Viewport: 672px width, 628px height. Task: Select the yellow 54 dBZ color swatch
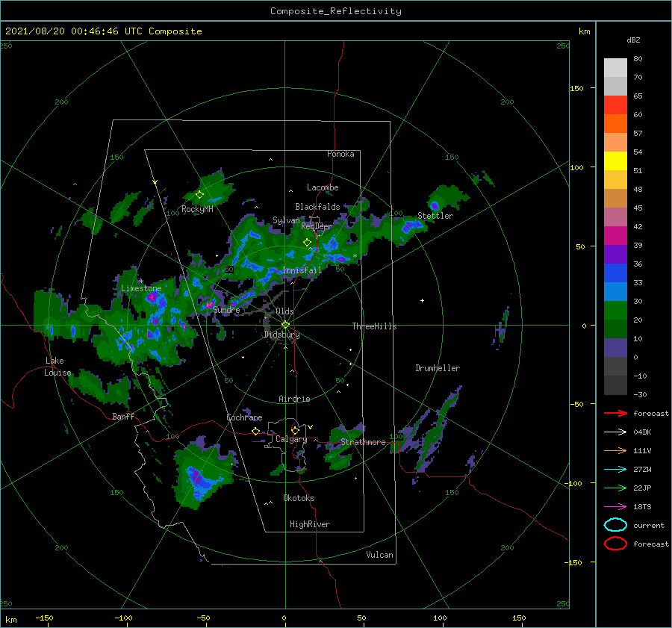(615, 161)
